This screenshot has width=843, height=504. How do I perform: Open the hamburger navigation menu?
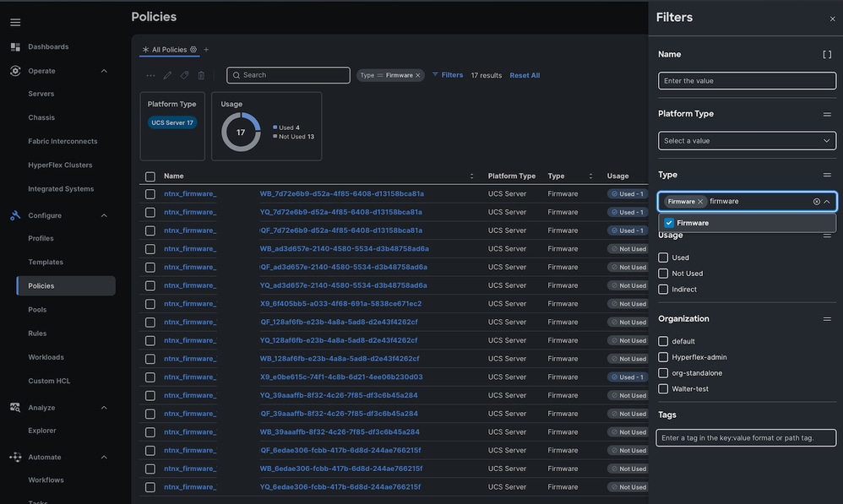point(15,22)
